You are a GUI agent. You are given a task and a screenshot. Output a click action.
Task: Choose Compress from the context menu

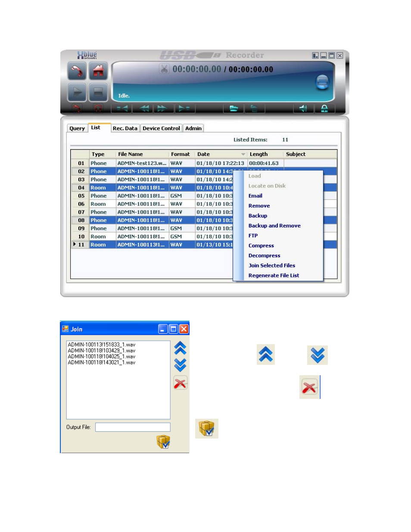pyautogui.click(x=261, y=246)
